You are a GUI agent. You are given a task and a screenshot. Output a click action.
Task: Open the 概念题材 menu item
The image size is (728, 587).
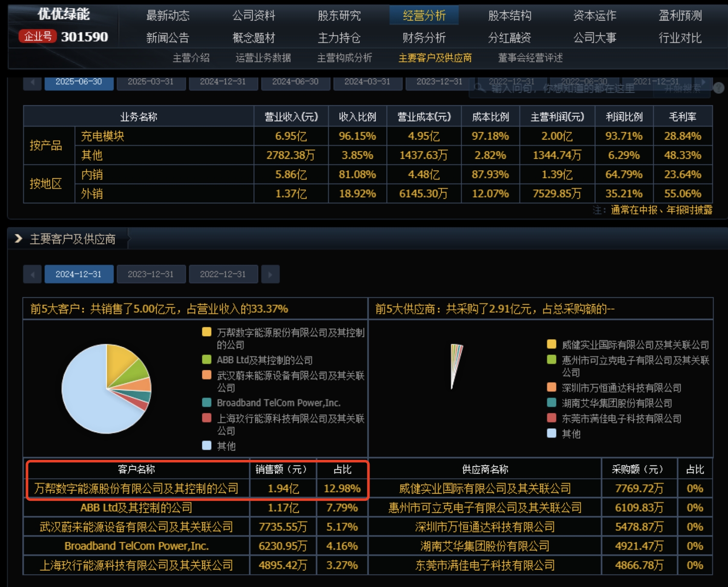(253, 38)
